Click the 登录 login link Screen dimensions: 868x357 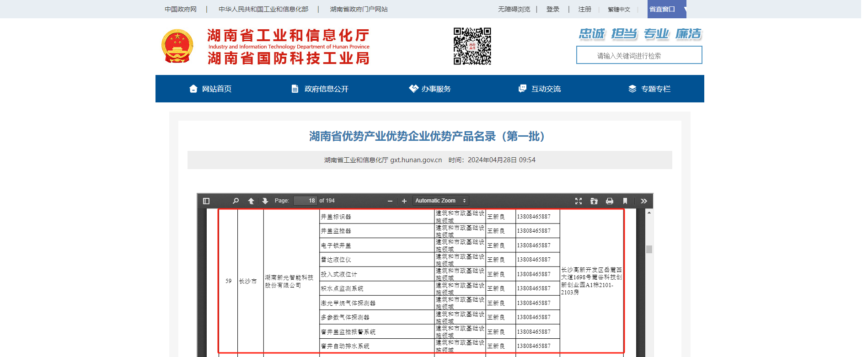553,9
